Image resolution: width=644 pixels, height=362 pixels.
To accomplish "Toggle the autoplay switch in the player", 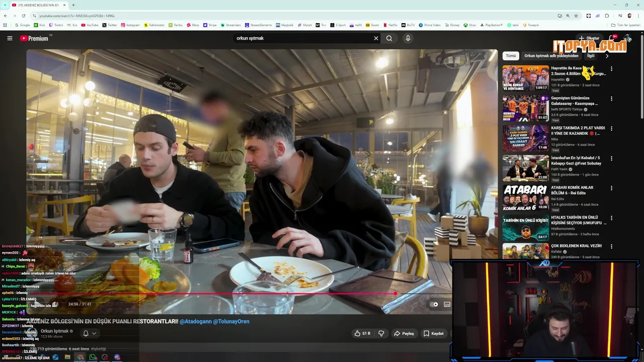I will pyautogui.click(x=434, y=304).
